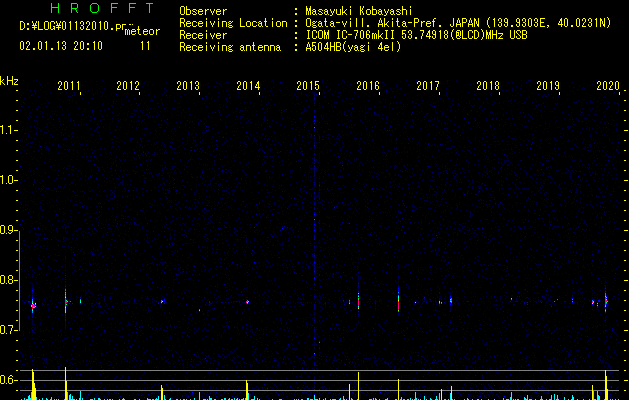Click the 'Receiving antenna' field label
This screenshot has width=629, height=400.
[230, 47]
